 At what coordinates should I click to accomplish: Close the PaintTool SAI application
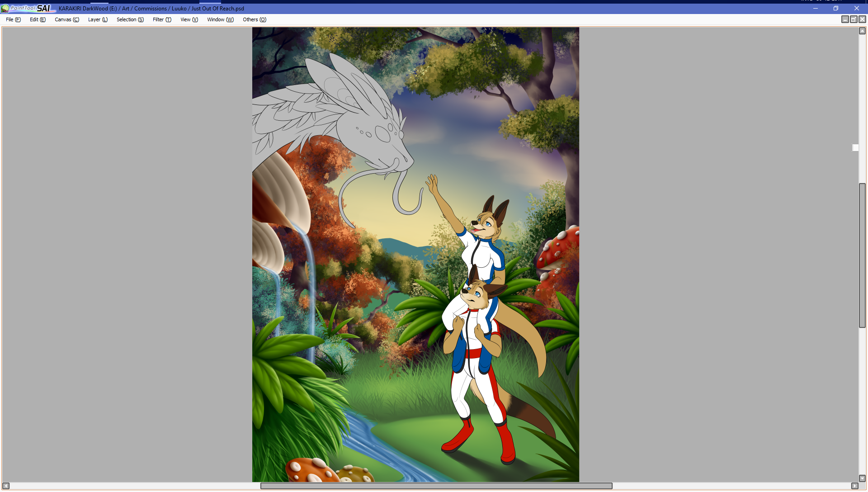click(x=857, y=8)
